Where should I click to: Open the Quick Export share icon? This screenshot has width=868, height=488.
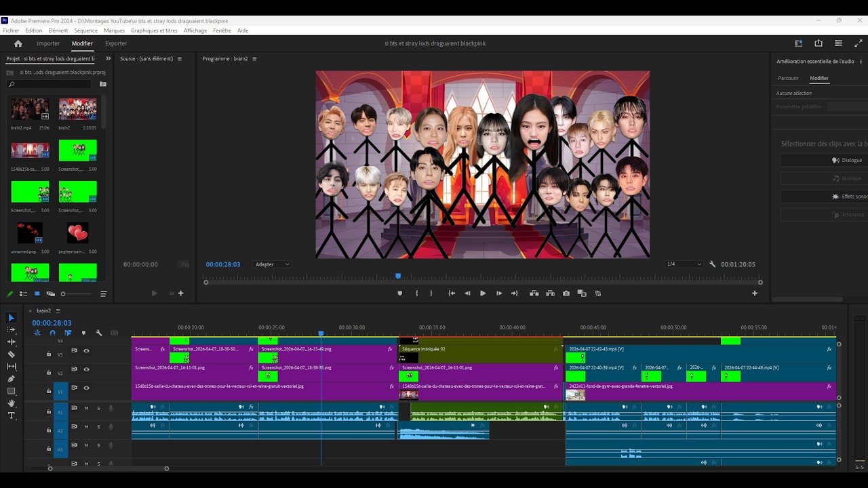pos(818,43)
